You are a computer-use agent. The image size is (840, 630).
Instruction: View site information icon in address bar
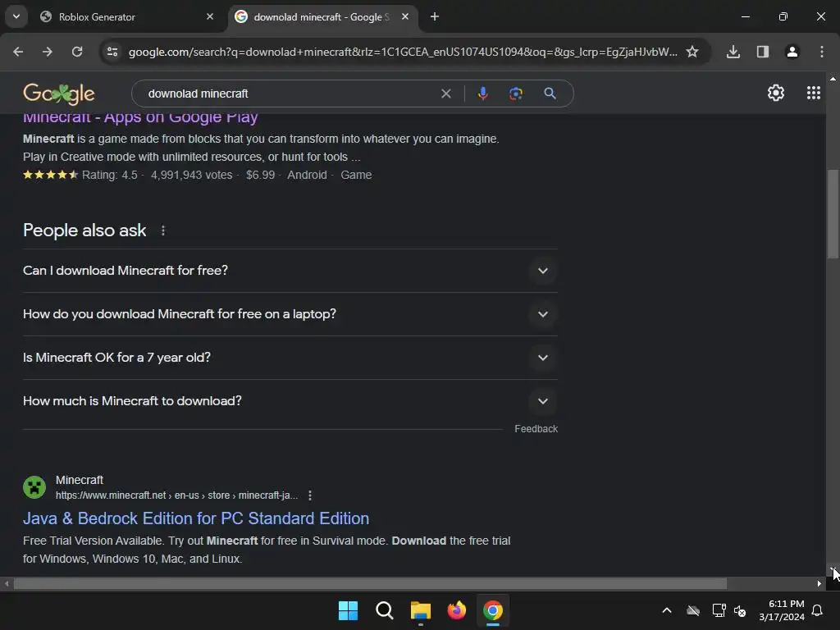click(112, 52)
